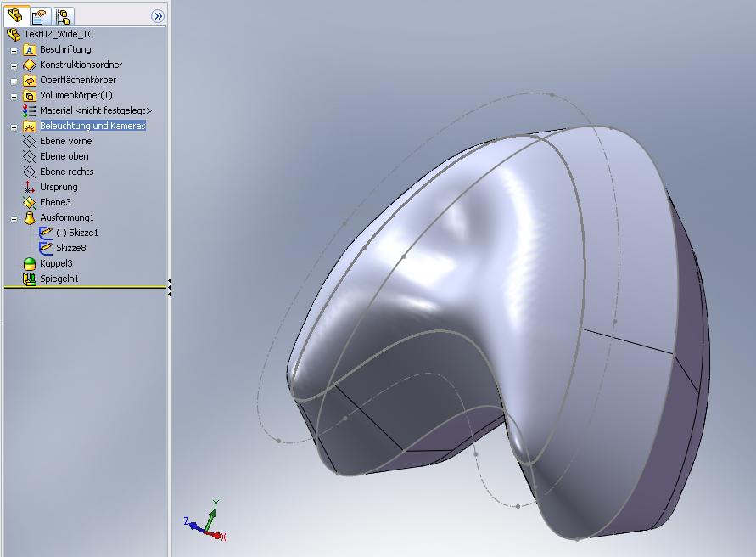Click the (-) Skizze1 sketch icon
The height and width of the screenshot is (557, 756).
(x=46, y=233)
